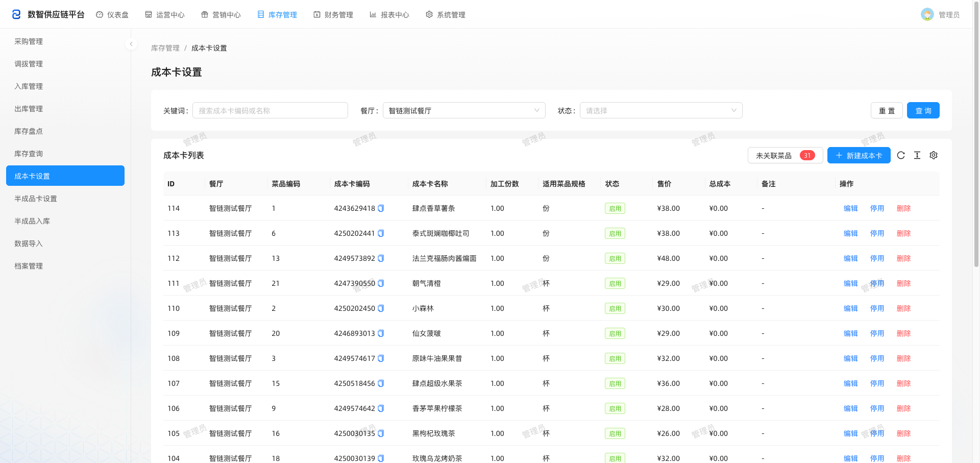This screenshot has width=980, height=463.
Task: Open table column settings gear icon
Action: pos(934,155)
